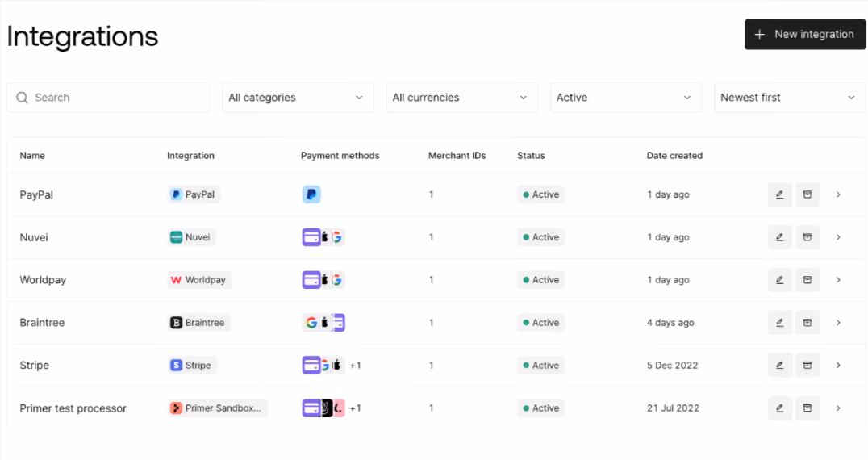Edit the PayPal integration with pencil icon
Viewport: 868px width, 460px height.
pyautogui.click(x=779, y=194)
